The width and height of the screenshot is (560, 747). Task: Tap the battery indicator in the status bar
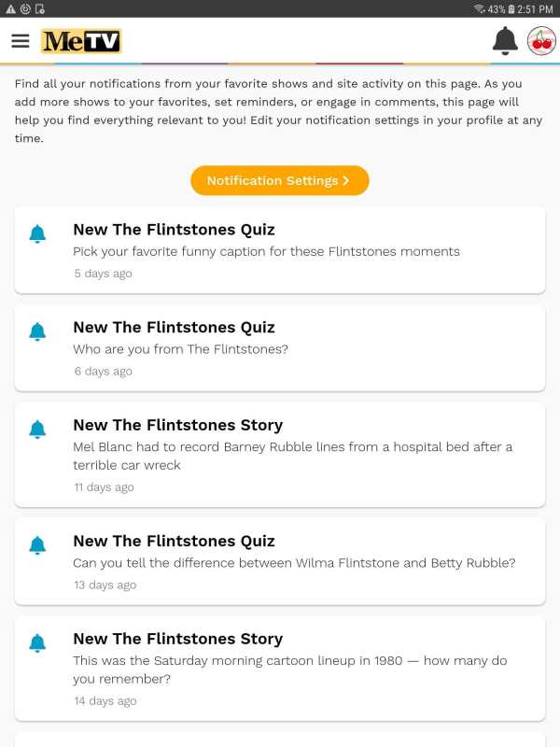(511, 9)
